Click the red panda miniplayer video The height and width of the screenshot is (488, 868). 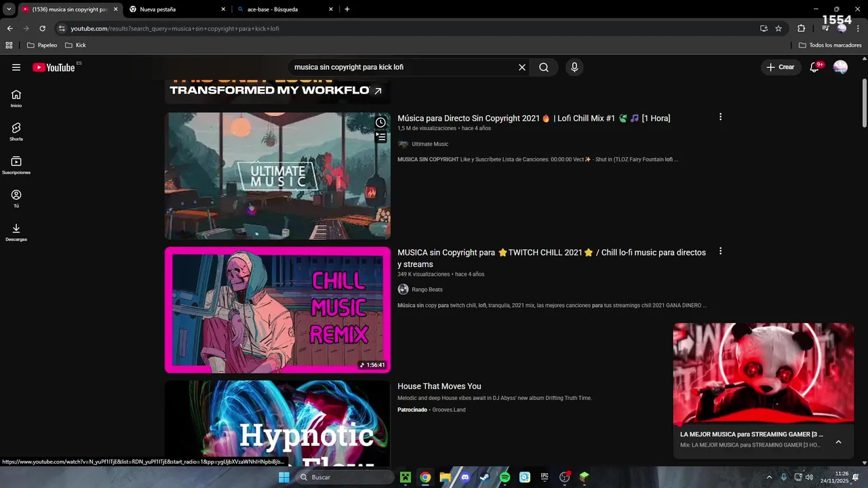764,373
